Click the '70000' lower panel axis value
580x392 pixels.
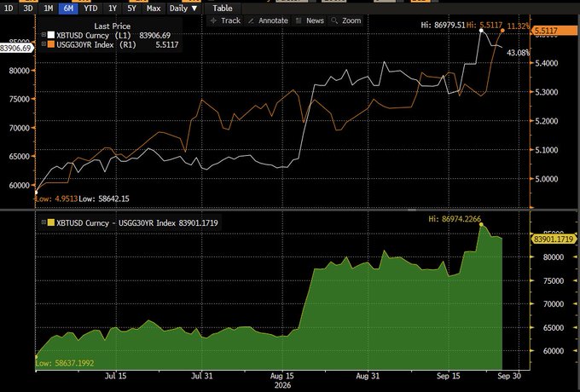554,304
